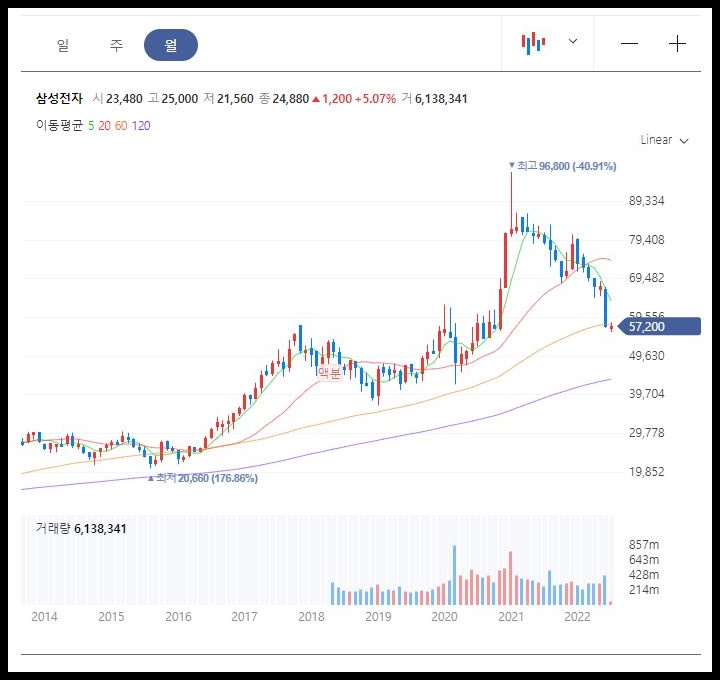The image size is (720, 680).
Task: Click the 최고 96,800 high label
Action: 562,166
